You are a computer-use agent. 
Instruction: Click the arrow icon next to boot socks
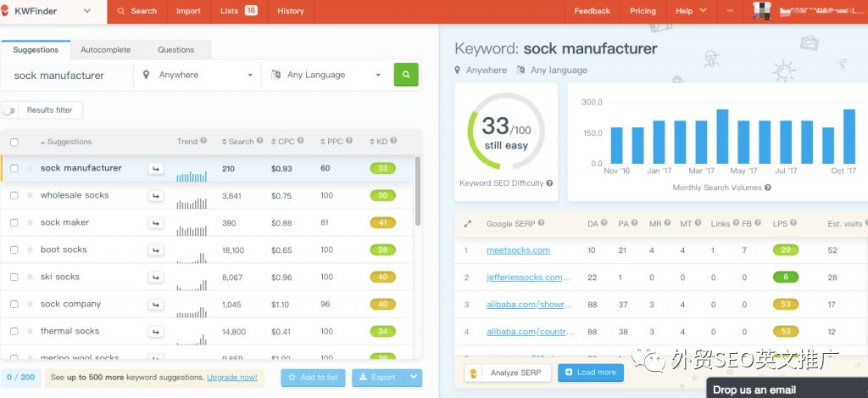click(156, 250)
